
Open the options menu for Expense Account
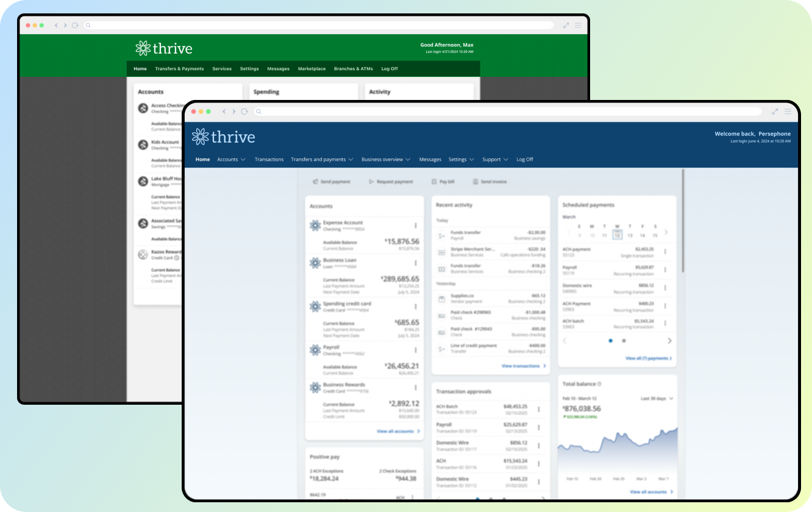tap(416, 226)
